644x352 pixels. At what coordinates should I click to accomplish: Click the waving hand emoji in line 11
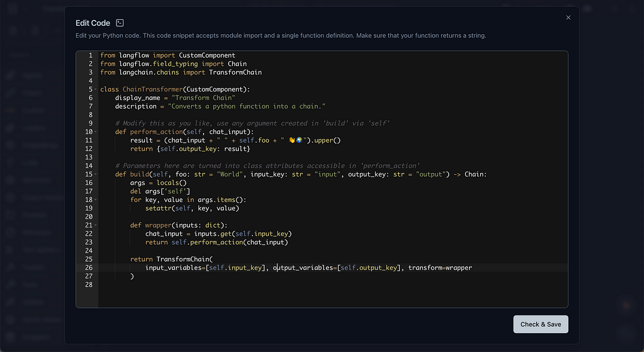click(292, 140)
